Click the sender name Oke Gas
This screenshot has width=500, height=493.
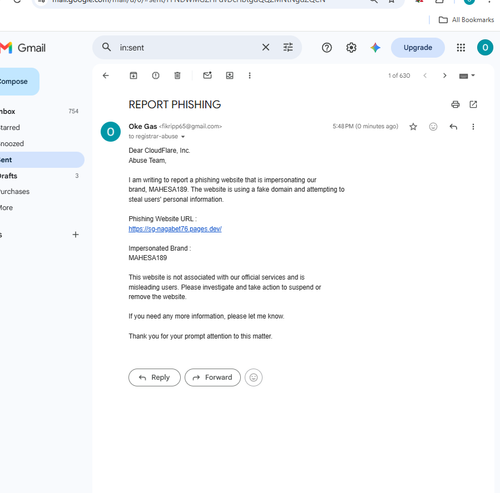coord(143,126)
